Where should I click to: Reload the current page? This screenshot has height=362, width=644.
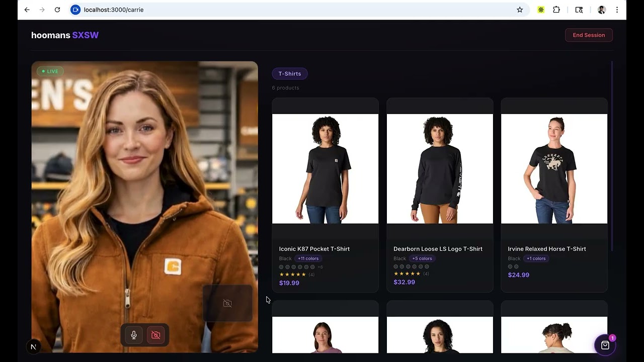pos(57,10)
